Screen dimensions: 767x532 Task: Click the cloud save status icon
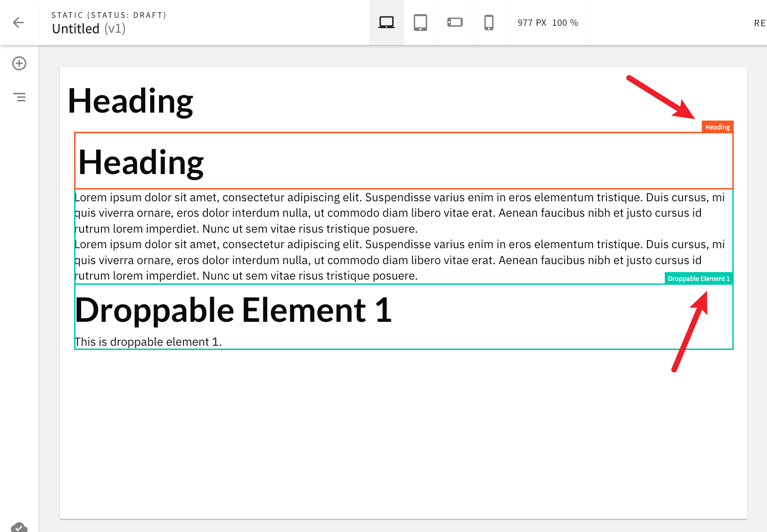20,526
